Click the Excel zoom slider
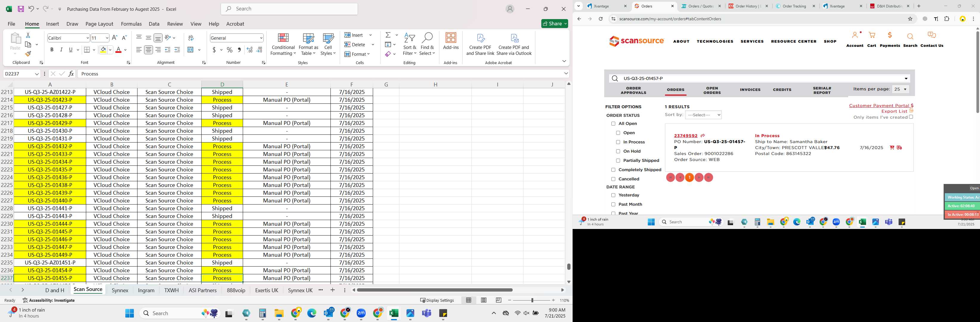This screenshot has height=322, width=980. point(532,300)
